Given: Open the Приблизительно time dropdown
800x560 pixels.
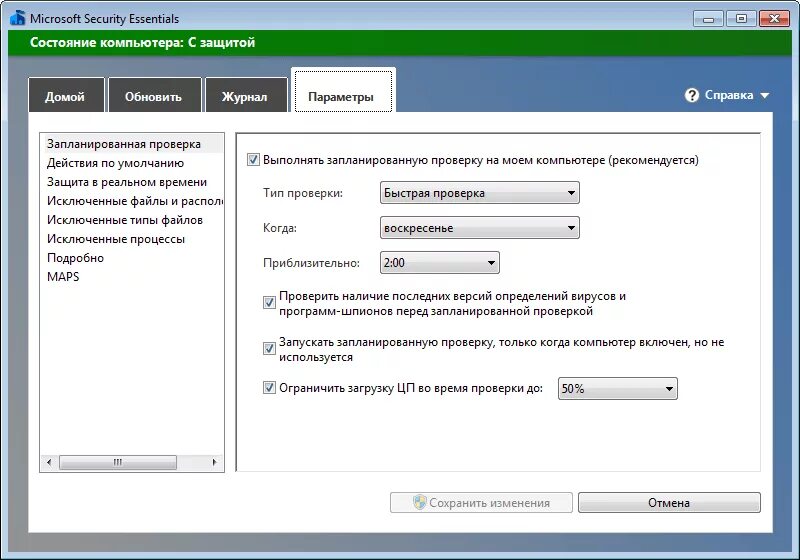Looking at the screenshot, I should [x=440, y=263].
